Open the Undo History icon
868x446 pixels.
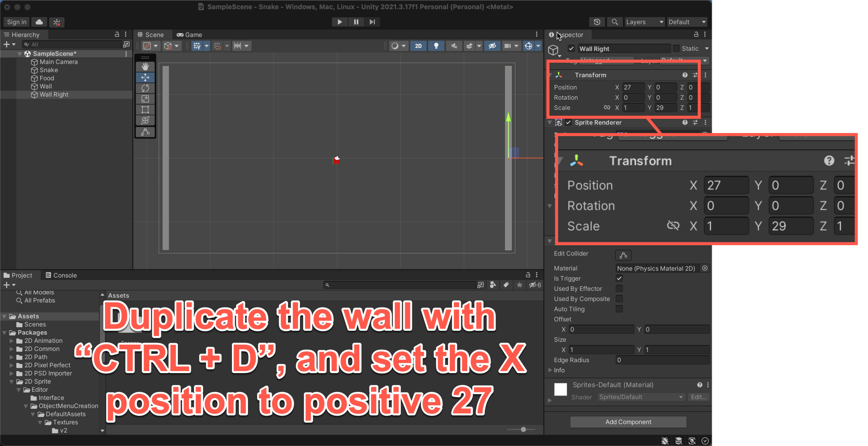coord(597,22)
